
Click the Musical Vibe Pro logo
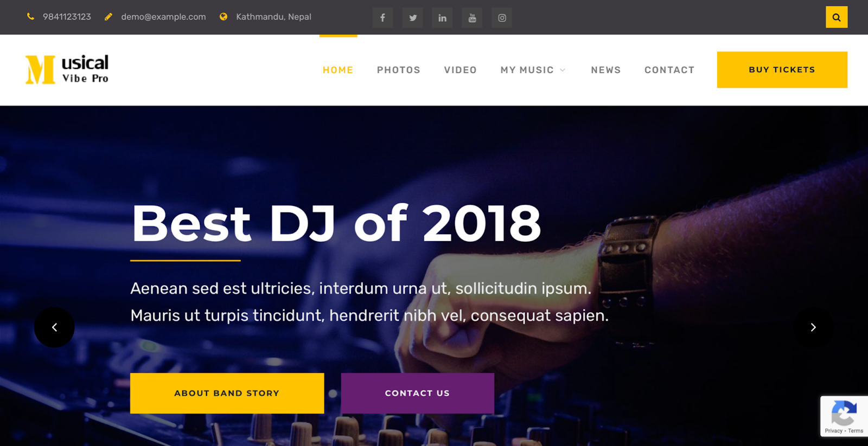point(67,69)
